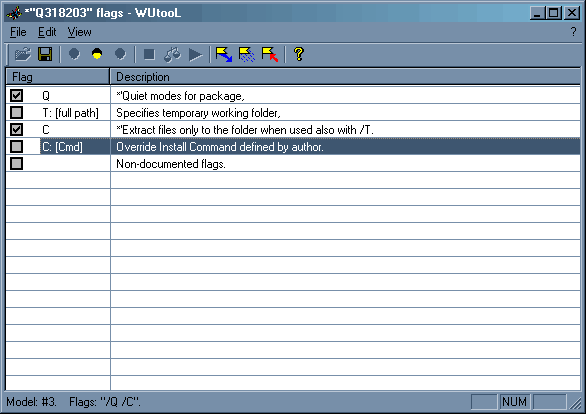
Task: Click the NUM indicator in status bar
Action: coord(515,402)
